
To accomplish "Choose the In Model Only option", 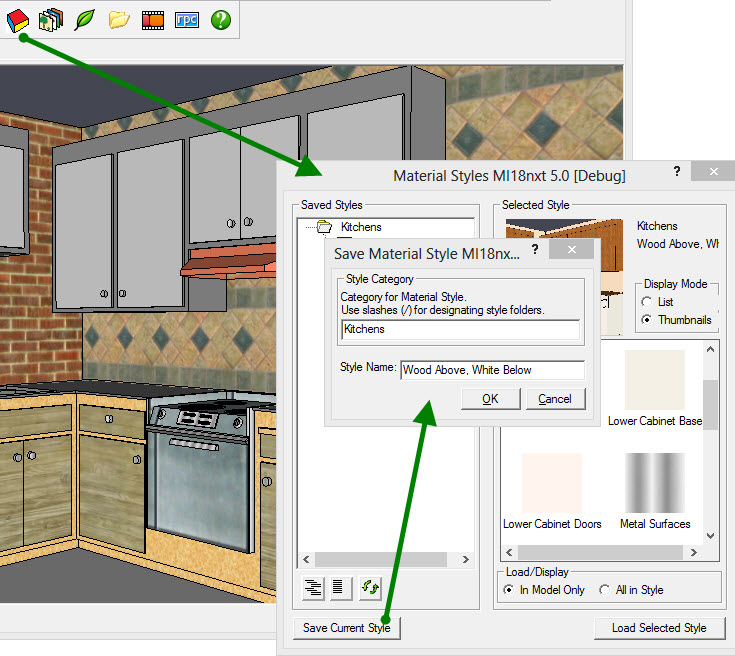I will [x=510, y=590].
